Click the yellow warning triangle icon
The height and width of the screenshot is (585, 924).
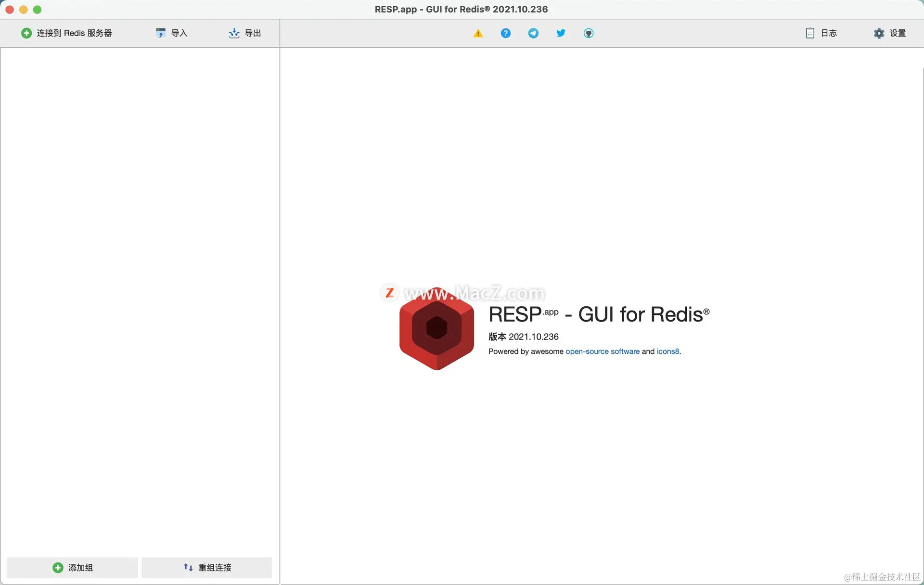(x=478, y=33)
